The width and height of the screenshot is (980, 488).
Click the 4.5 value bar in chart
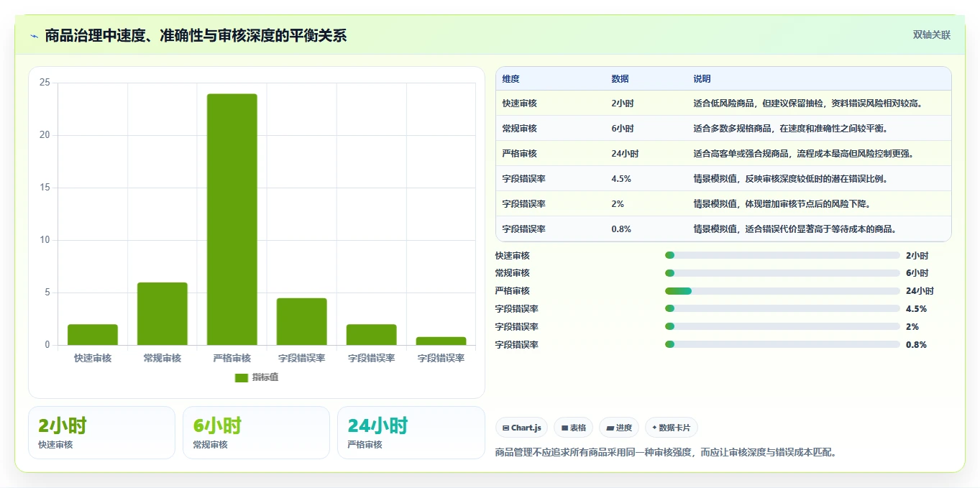click(x=301, y=321)
